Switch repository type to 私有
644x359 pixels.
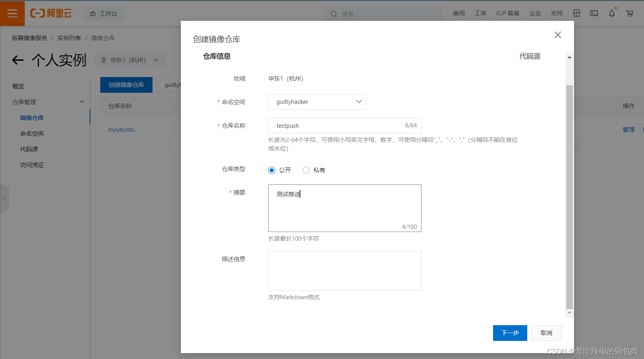point(306,170)
